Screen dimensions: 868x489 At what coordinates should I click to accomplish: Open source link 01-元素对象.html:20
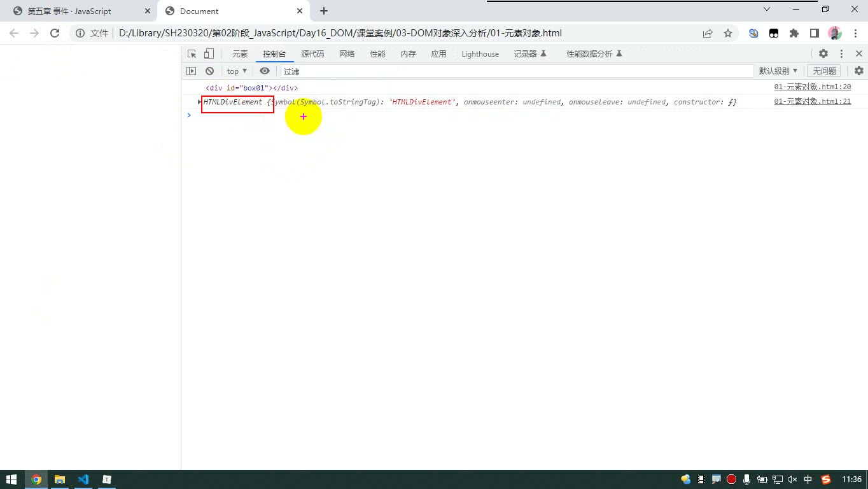812,87
